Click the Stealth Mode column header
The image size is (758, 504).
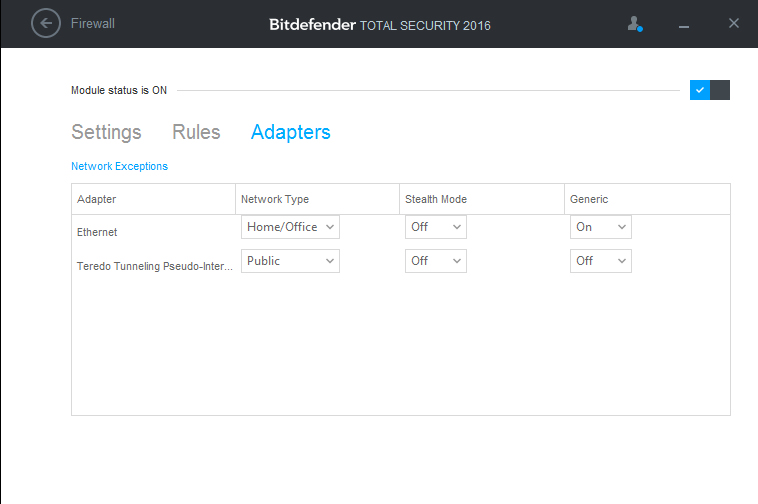click(x=481, y=199)
